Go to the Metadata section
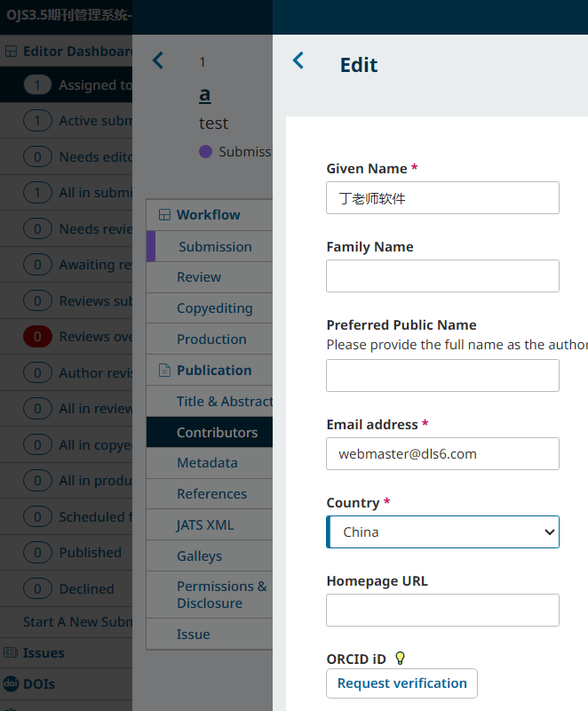Viewport: 588px width, 711px height. pos(207,463)
